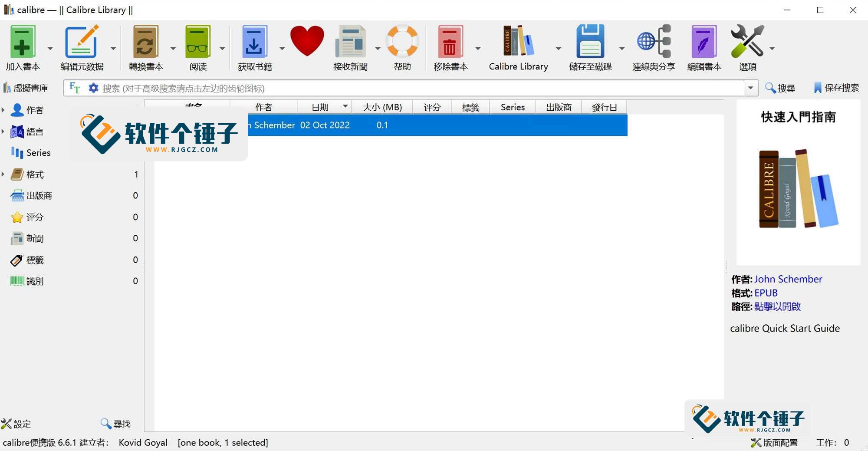868x451 pixels.
Task: Open dropdown arrow next to 接收新聞
Action: [x=378, y=48]
